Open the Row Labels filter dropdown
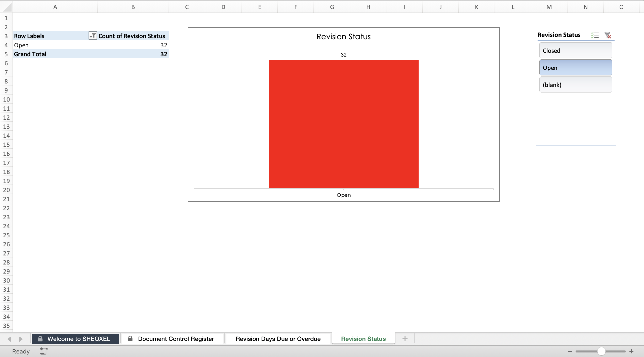Screen dimensions: 644x357 (x=93, y=36)
